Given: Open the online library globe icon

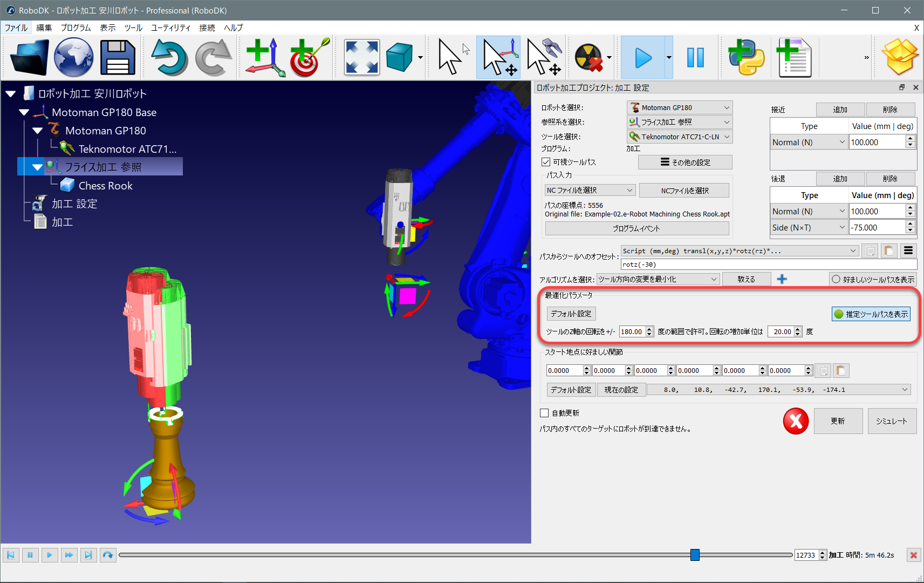Looking at the screenshot, I should pos(74,57).
